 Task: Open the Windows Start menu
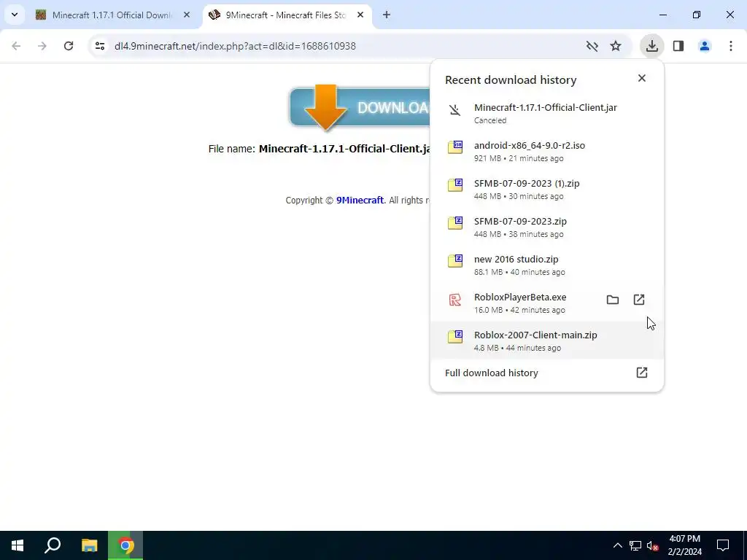(18, 545)
